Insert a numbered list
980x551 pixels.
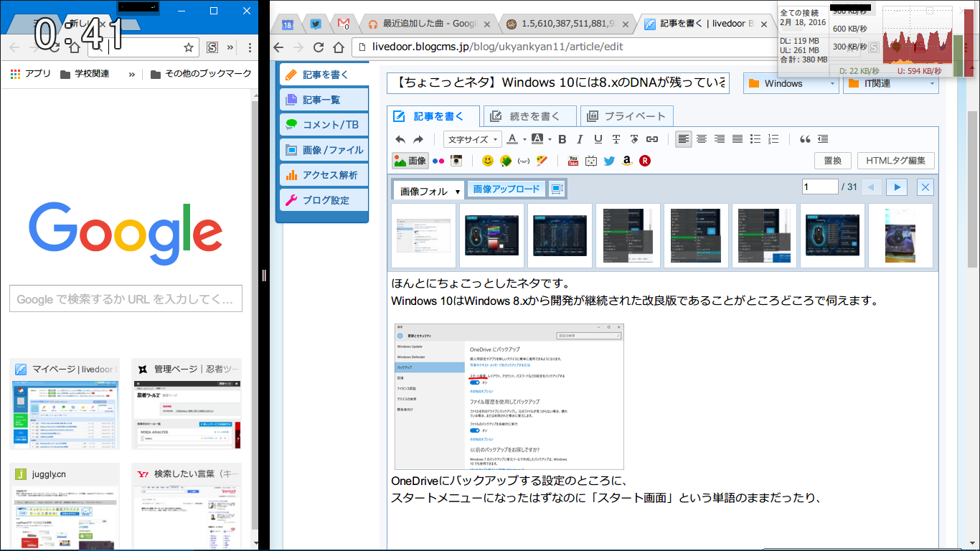(x=773, y=139)
